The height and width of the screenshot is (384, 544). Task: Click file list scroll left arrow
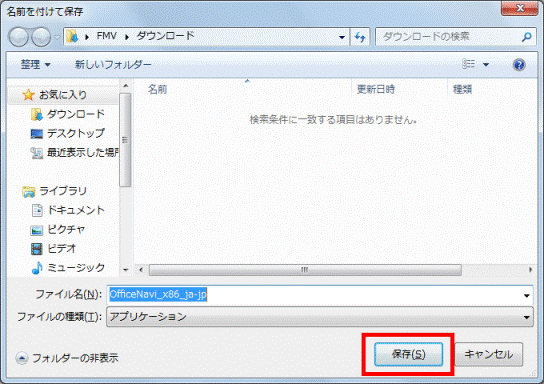click(x=141, y=270)
